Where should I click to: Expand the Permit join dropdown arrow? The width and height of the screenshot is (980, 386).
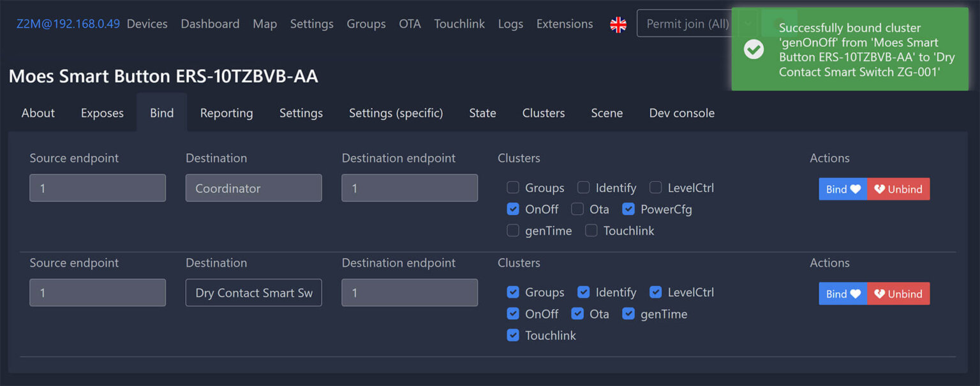pos(748,24)
